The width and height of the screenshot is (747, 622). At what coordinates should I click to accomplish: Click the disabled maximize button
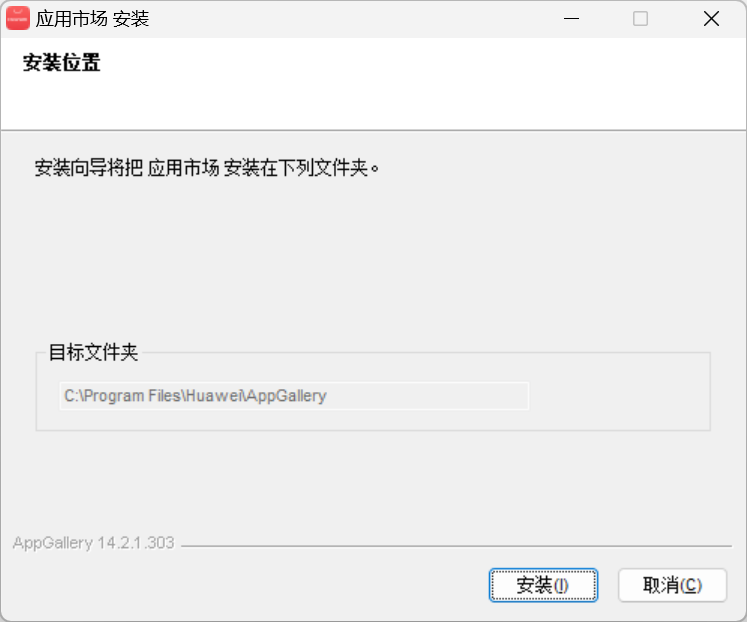pyautogui.click(x=641, y=19)
